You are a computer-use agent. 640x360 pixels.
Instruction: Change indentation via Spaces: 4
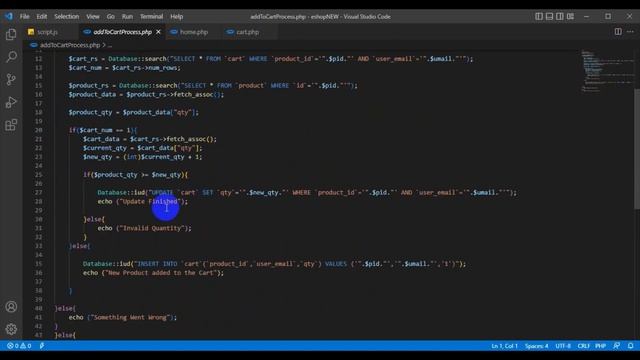click(x=536, y=346)
